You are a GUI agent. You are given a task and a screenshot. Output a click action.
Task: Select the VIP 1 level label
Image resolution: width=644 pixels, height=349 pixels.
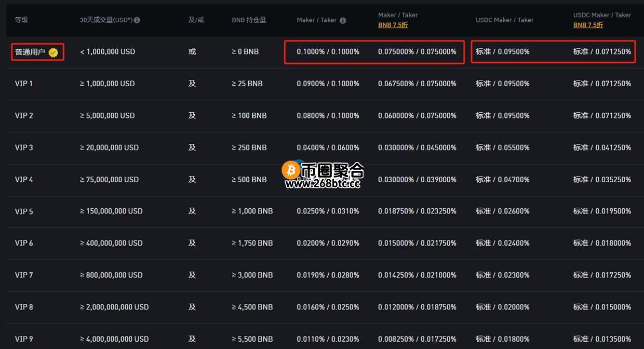click(24, 84)
